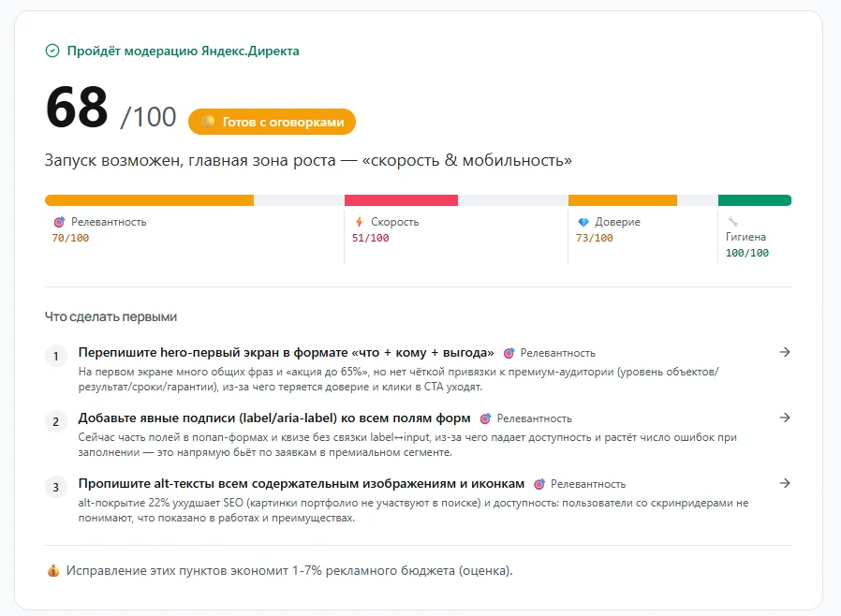Image resolution: width=841 pixels, height=616 pixels.
Task: Open the arrow for the hero-первый экран recommendation
Action: [x=785, y=352]
